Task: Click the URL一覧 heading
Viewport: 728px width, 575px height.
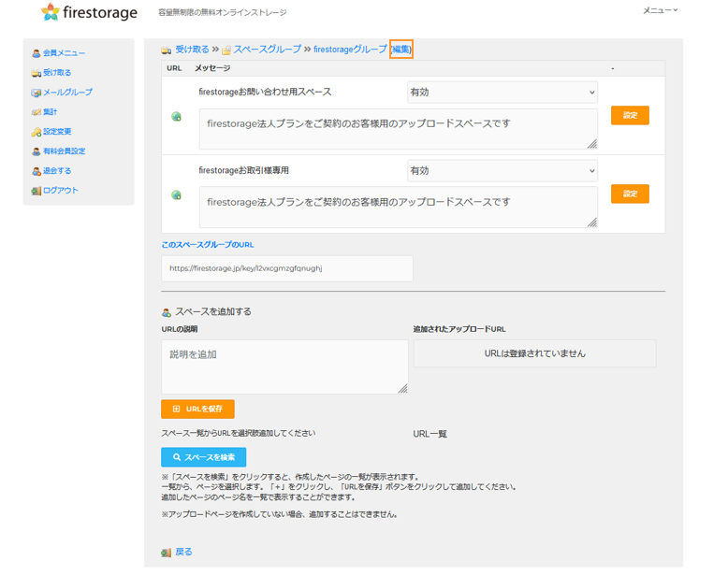Action: [430, 434]
